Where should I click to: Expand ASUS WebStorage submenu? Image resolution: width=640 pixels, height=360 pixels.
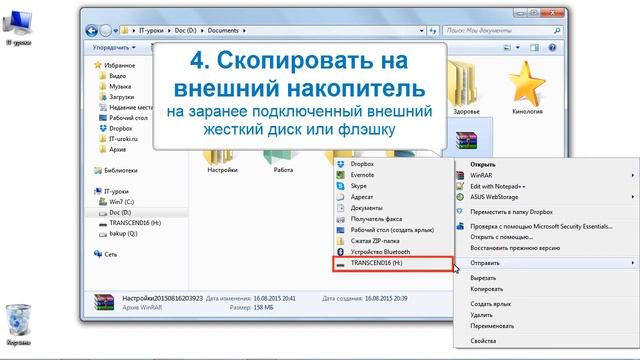(547, 197)
